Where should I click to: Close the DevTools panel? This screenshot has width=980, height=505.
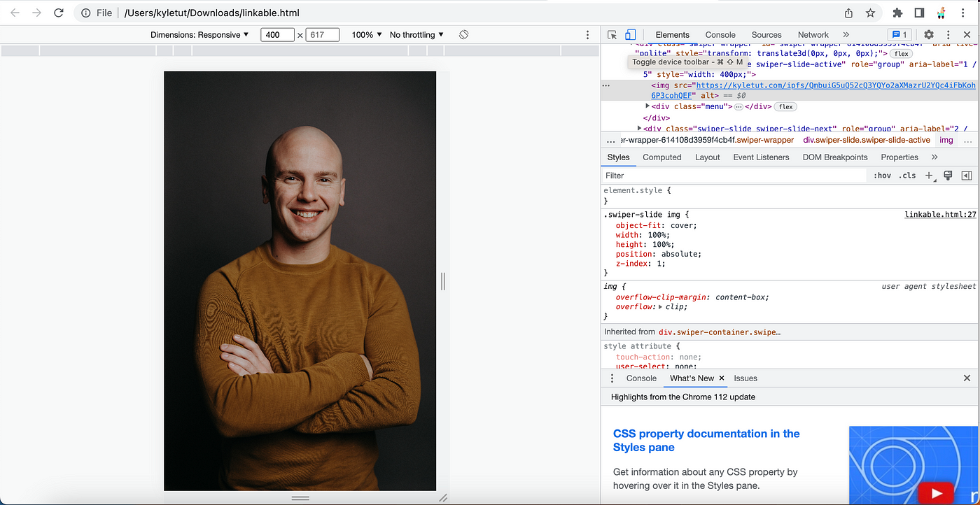(x=967, y=34)
